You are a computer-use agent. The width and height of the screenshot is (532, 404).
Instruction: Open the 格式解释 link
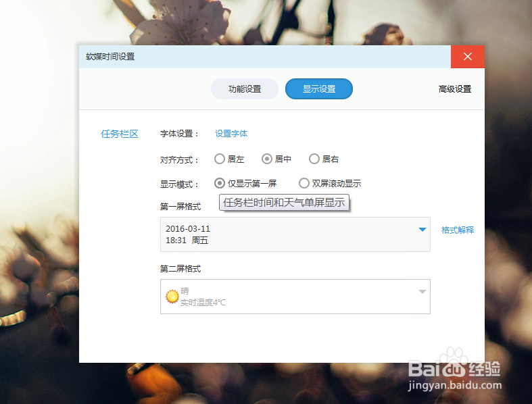coord(458,230)
